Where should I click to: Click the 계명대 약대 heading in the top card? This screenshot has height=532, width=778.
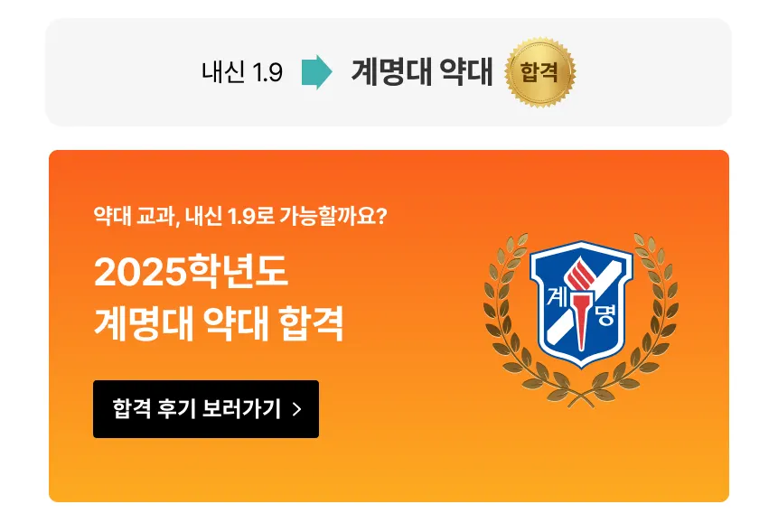pyautogui.click(x=422, y=72)
